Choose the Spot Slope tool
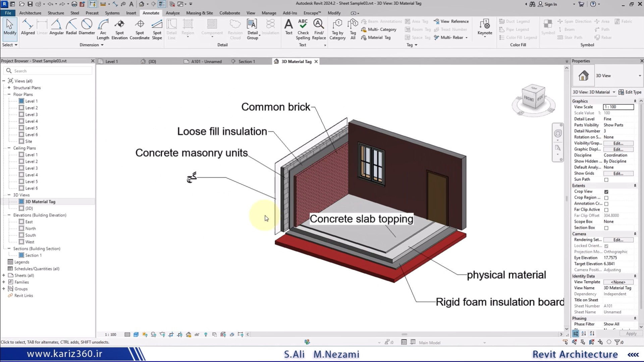The image size is (644, 362). [157, 29]
